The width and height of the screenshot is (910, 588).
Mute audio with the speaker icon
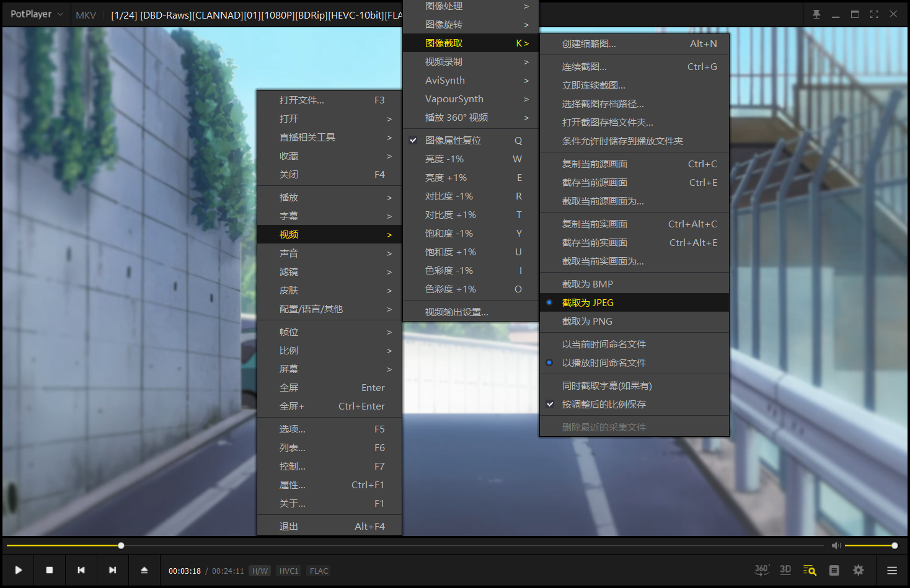point(836,545)
